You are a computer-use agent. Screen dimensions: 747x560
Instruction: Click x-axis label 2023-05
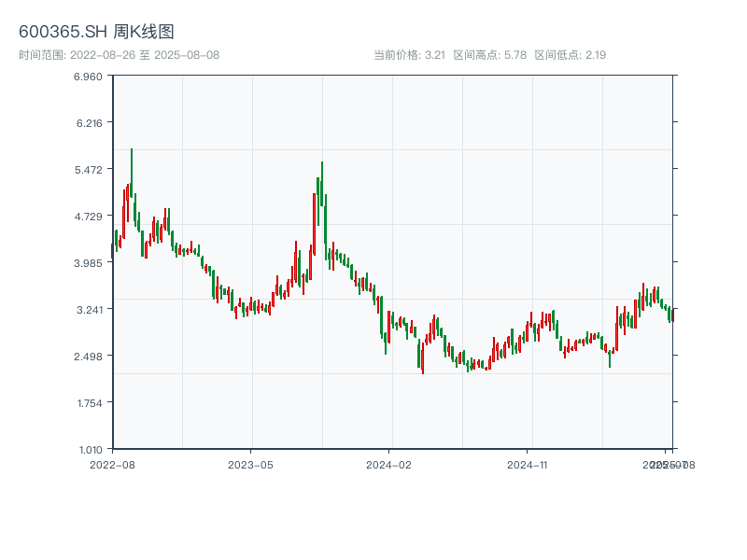click(250, 465)
